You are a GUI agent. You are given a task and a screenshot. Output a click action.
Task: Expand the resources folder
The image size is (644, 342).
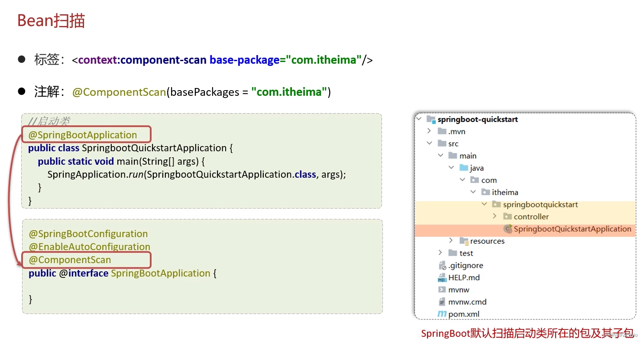pos(450,241)
